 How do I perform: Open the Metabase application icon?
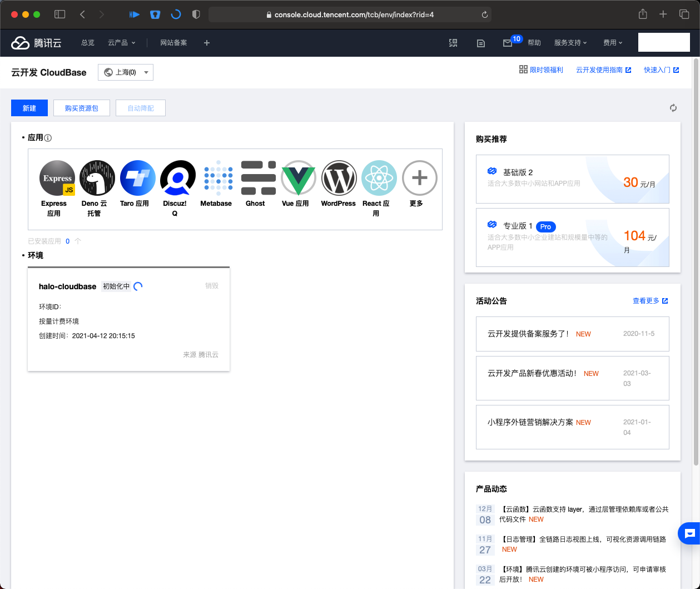217,178
